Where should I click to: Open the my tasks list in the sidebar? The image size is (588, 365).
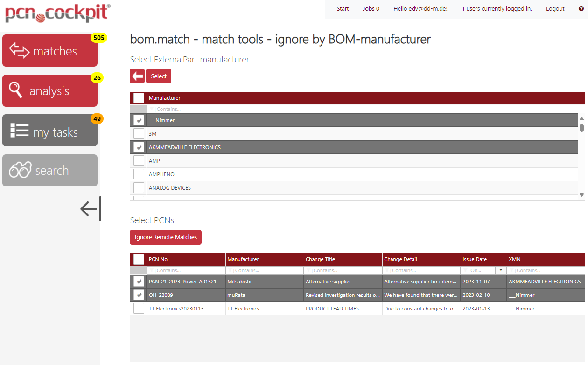tap(50, 130)
